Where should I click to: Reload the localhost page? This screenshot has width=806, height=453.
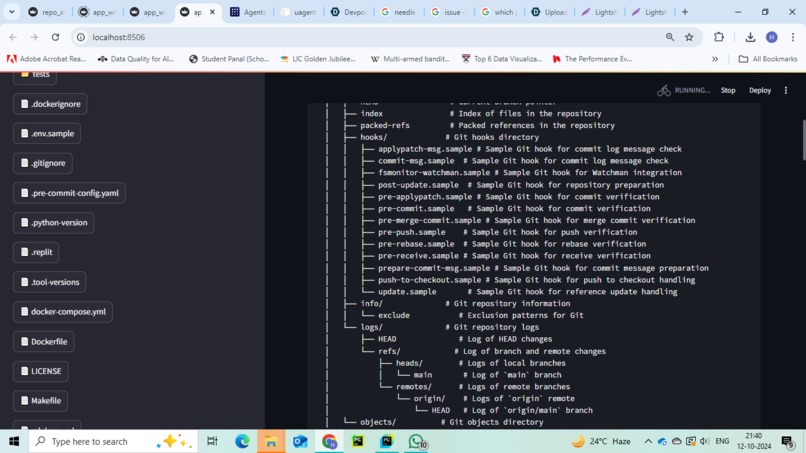[x=56, y=37]
